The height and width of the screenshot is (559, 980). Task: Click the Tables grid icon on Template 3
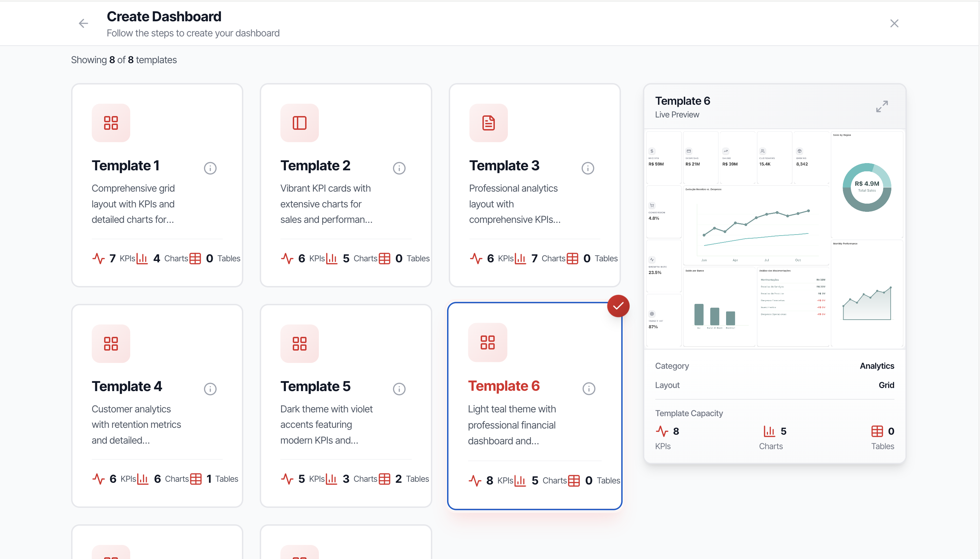[x=572, y=259]
